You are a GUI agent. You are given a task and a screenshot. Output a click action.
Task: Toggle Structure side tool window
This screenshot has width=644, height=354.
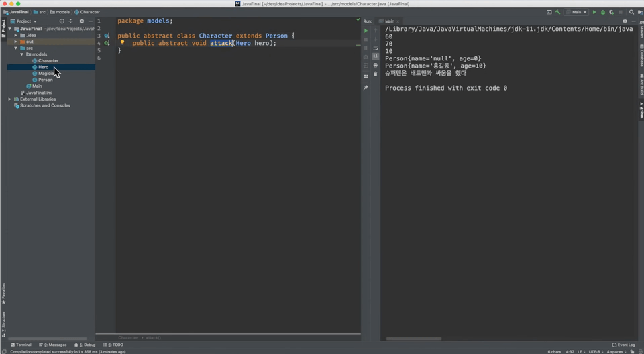point(3,324)
